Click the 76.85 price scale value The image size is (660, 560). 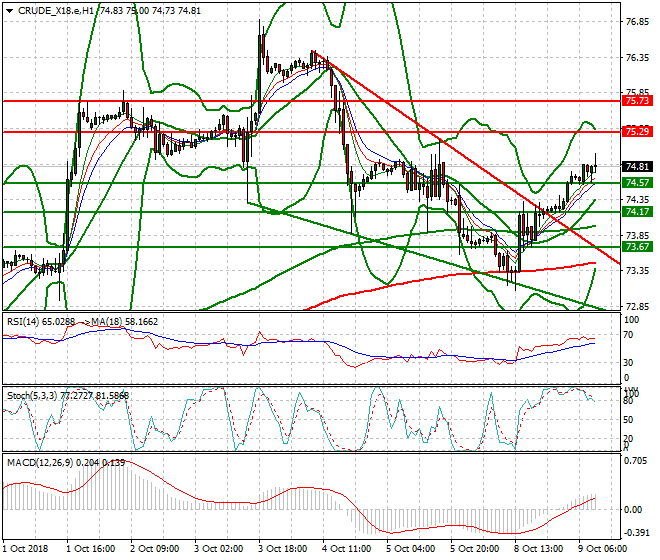point(637,22)
